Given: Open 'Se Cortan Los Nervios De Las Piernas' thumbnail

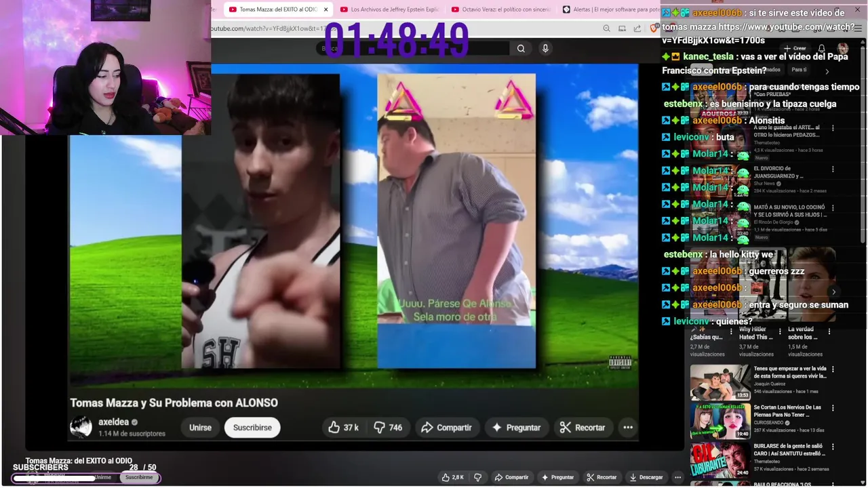Looking at the screenshot, I should pyautogui.click(x=720, y=421).
